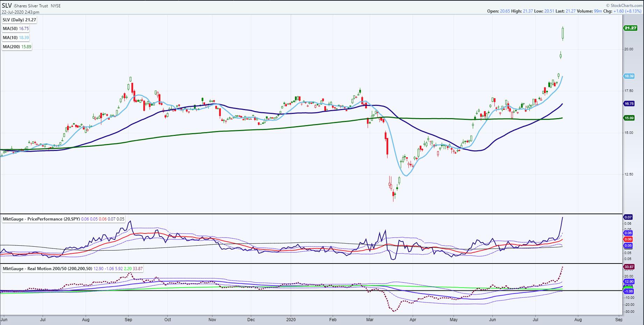Select the MA(10) 18.39 legend box
644x325 pixels.
tap(16, 38)
